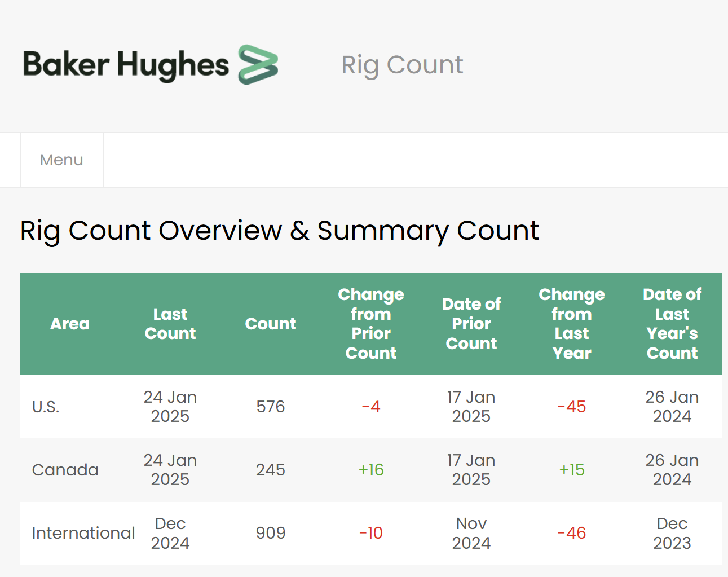Open the Menu button

coord(61,160)
